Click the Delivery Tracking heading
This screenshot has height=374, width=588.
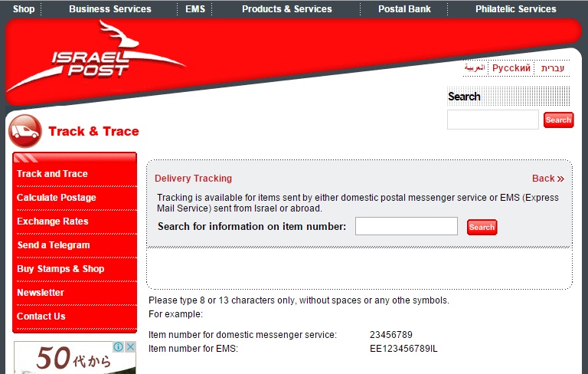coord(193,179)
